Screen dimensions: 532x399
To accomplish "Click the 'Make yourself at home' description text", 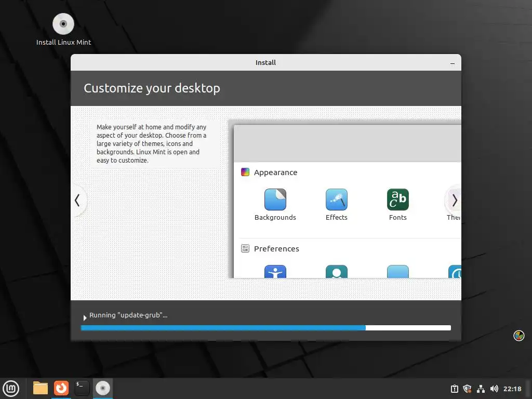I will click(151, 143).
